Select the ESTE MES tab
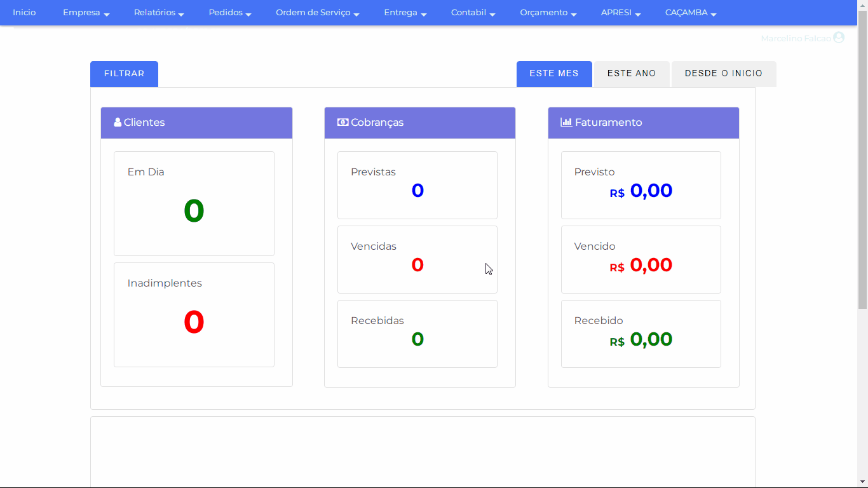Viewport: 868px width, 488px height. pyautogui.click(x=553, y=74)
